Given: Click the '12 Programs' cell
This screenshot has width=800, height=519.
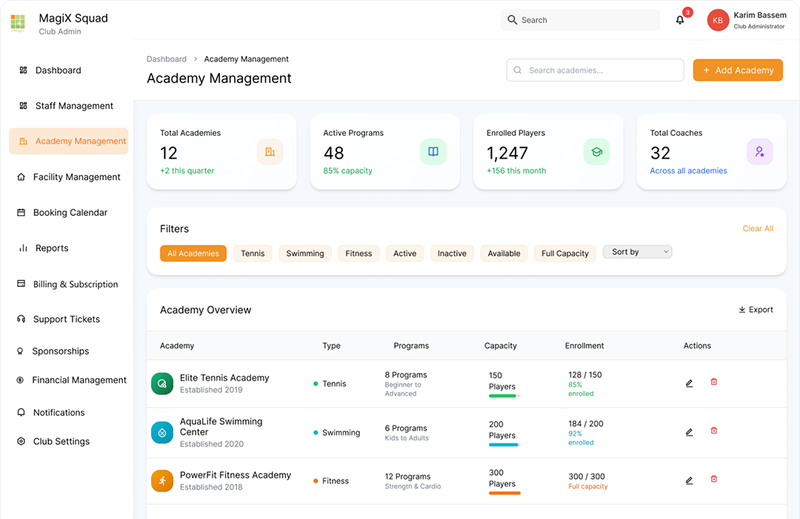Looking at the screenshot, I should pos(408,477).
